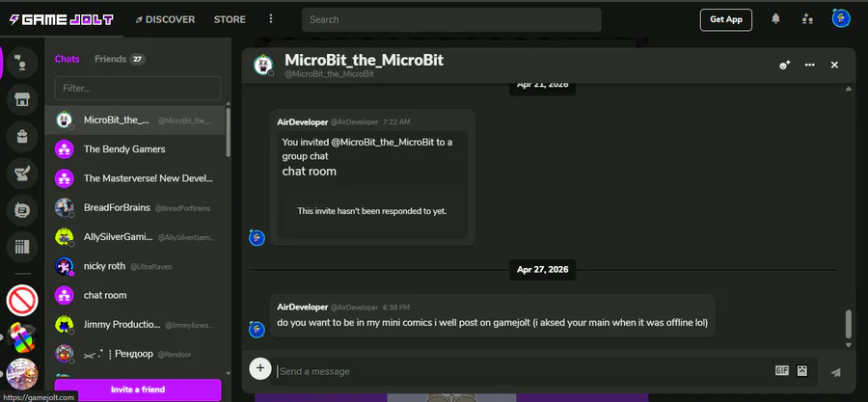Click the Apr 27, 2026 date label
Screen dimensions: 868x402
click(x=542, y=270)
